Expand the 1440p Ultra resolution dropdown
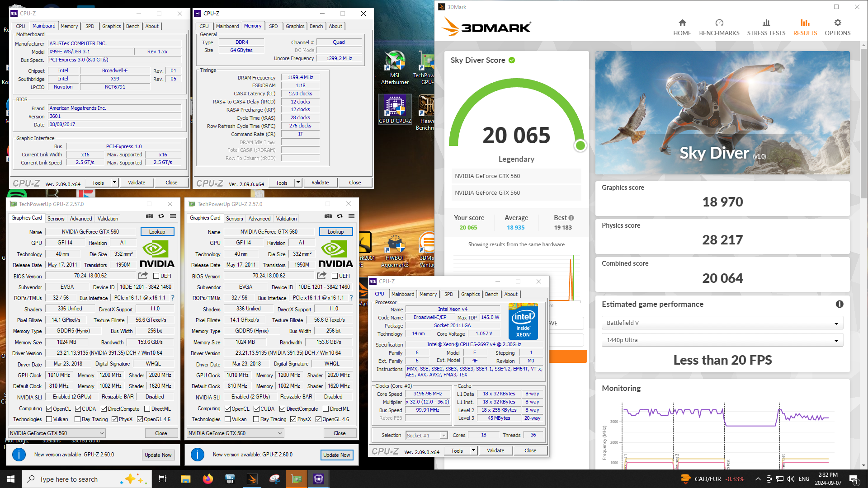 (722, 340)
